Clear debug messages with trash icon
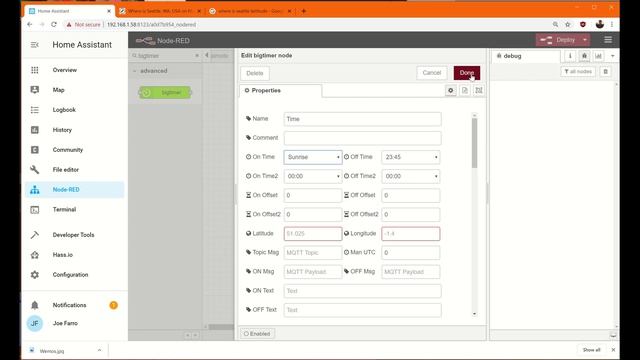The image size is (640, 360). pos(606,72)
